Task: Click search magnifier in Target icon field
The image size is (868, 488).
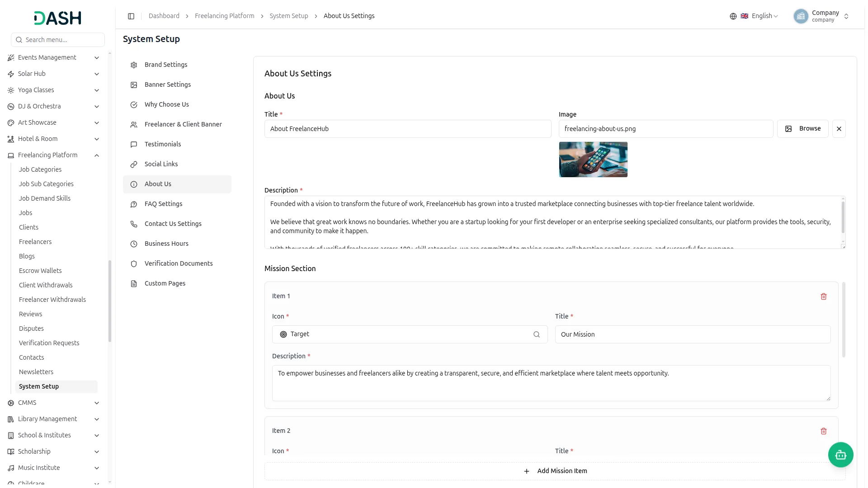Action: (537, 334)
